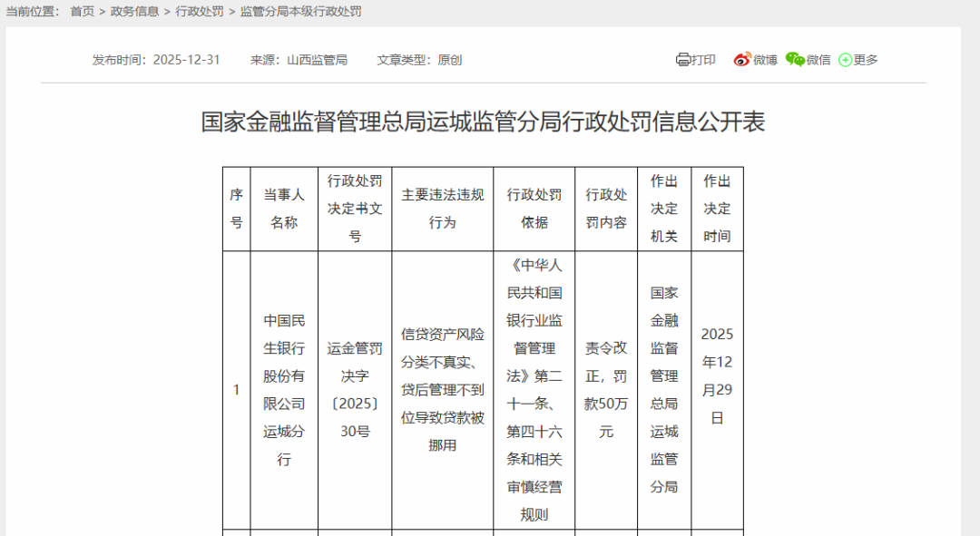Click the 《中华人民共和国银行业监督管理法》 basis cell

pos(534,390)
